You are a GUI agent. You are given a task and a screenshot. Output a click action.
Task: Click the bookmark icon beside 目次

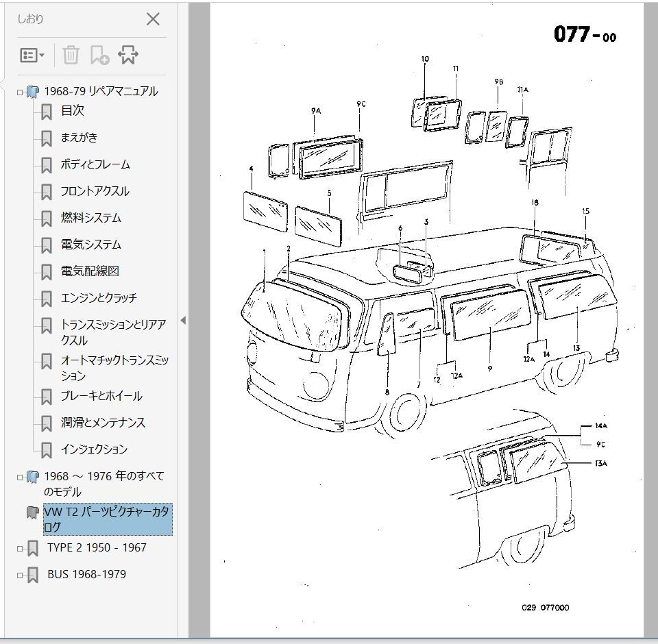(46, 112)
